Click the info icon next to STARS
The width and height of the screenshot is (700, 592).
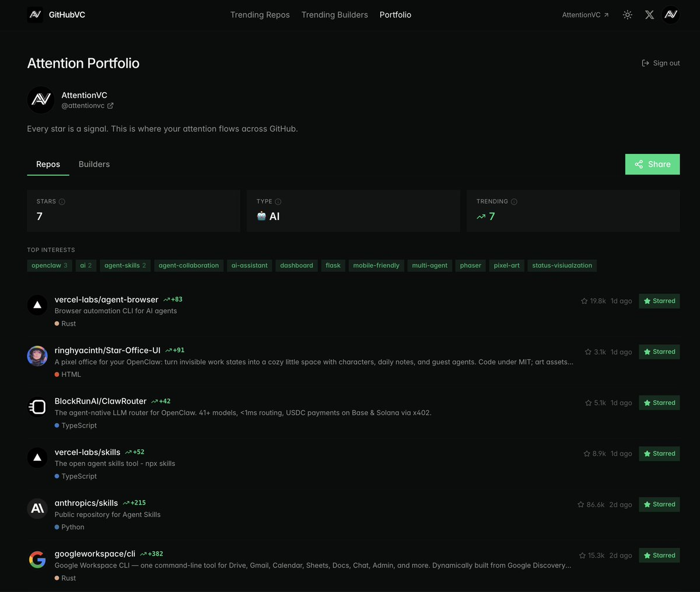62,202
